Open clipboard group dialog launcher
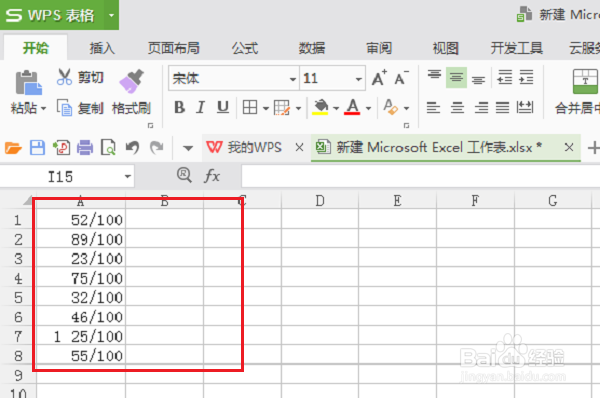Viewport: 600px width, 398px height. (x=150, y=126)
